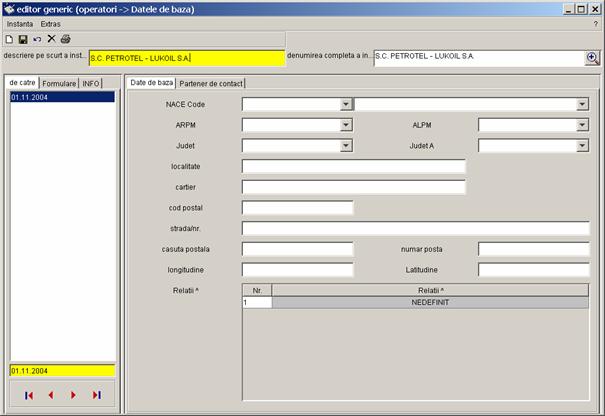
Task: Switch to Partener de contact tab
Action: pyautogui.click(x=212, y=83)
